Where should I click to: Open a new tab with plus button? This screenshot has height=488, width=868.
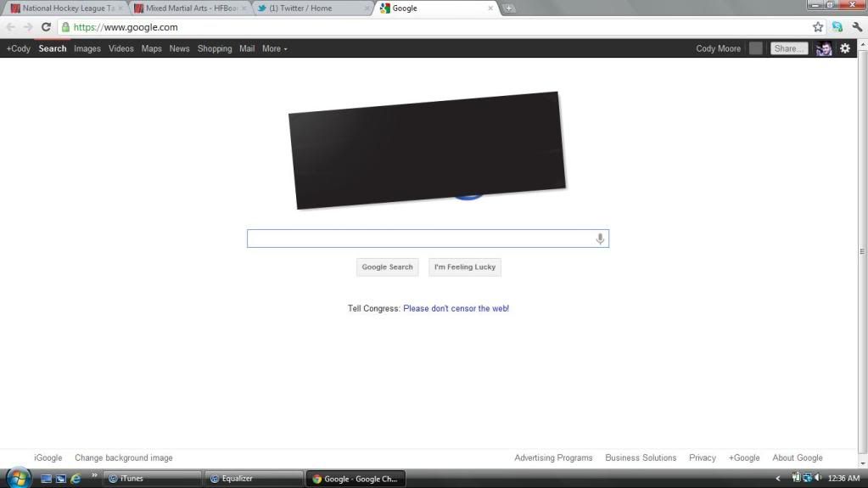click(x=508, y=8)
